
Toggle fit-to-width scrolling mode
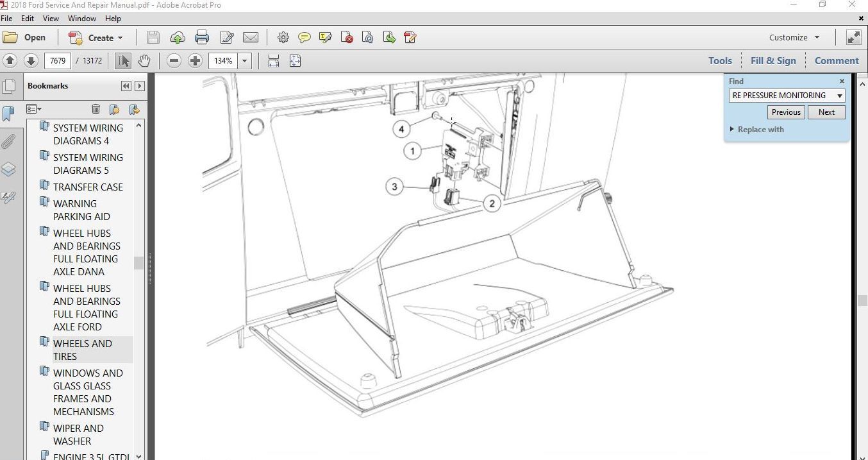(273, 61)
